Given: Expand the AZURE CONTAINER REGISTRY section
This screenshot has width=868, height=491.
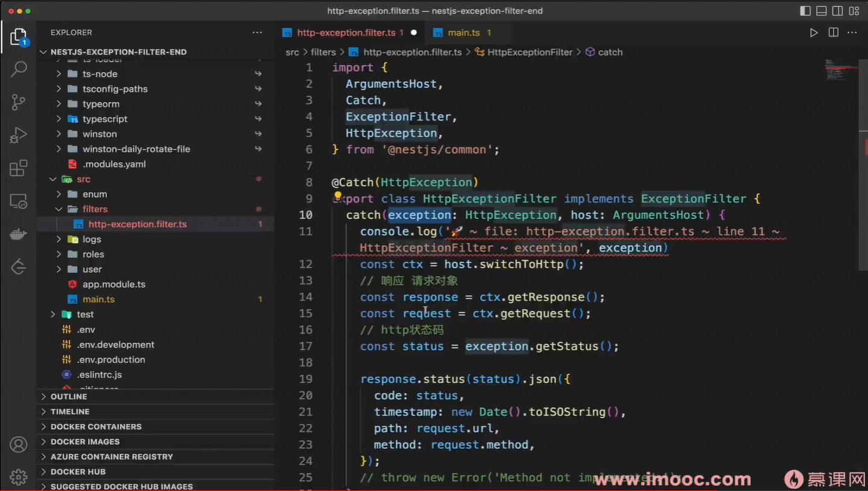Looking at the screenshot, I should 155,457.
